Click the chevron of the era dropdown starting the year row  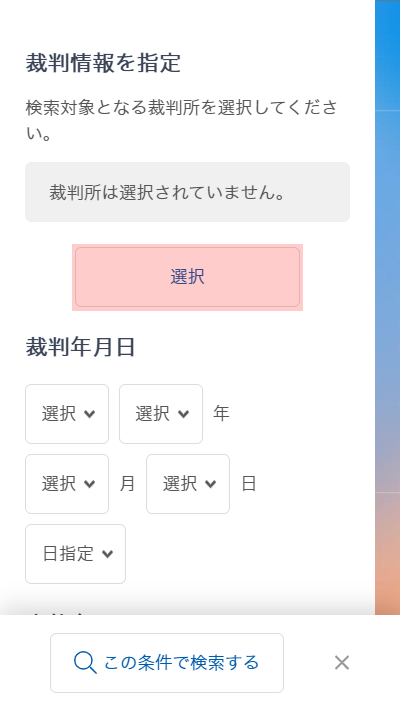point(90,414)
